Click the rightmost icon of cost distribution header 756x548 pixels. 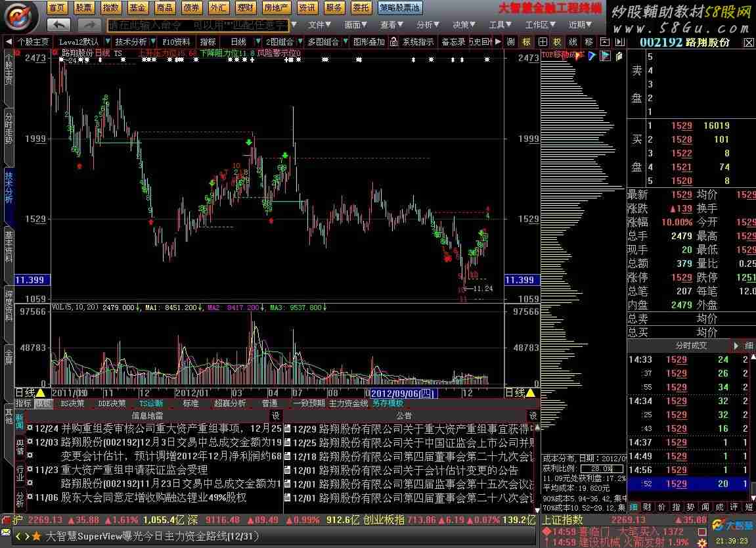coord(619,56)
